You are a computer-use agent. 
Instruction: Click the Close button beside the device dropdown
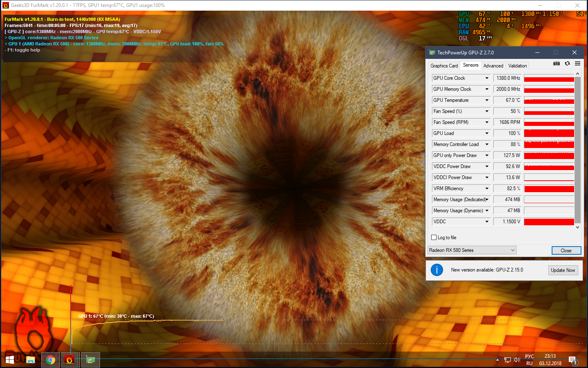coord(566,251)
